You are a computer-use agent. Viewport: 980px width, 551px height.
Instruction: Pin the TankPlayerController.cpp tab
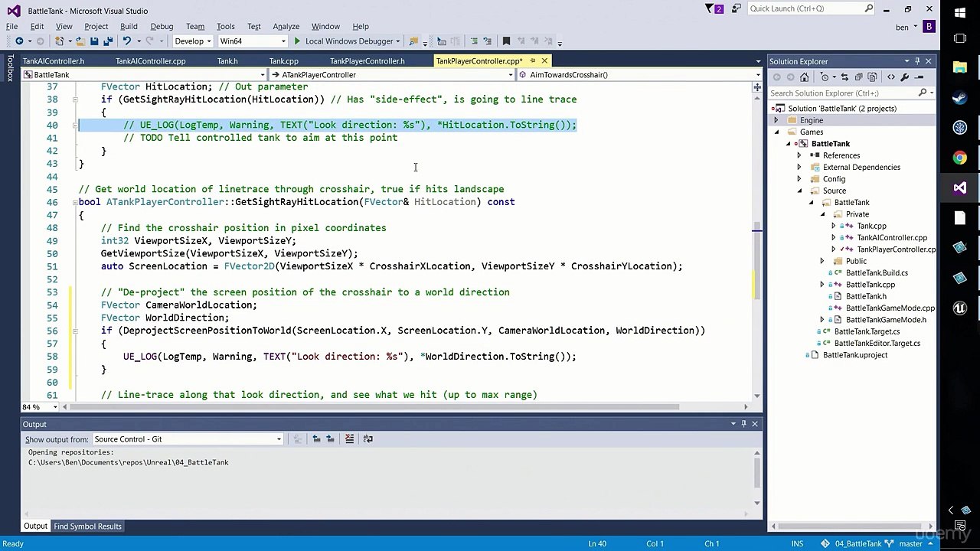533,60
